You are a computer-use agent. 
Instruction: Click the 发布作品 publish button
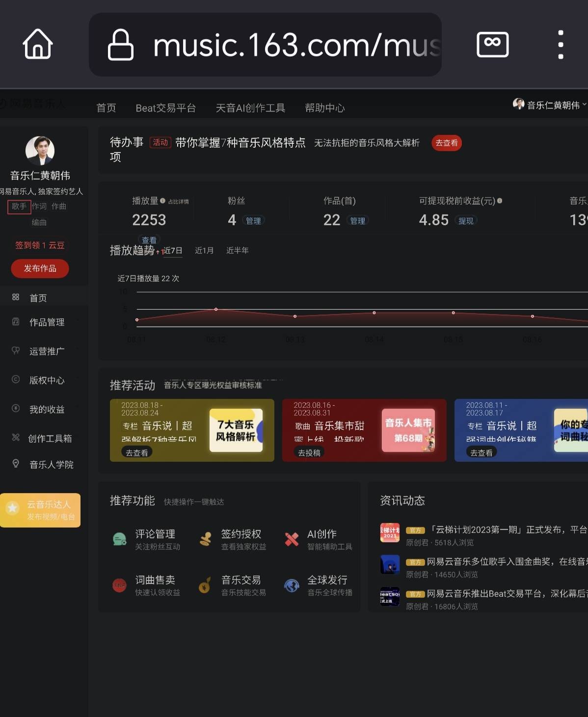pos(40,268)
